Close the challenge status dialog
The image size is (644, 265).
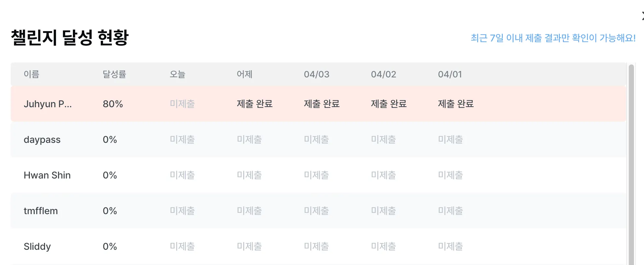click(x=643, y=16)
